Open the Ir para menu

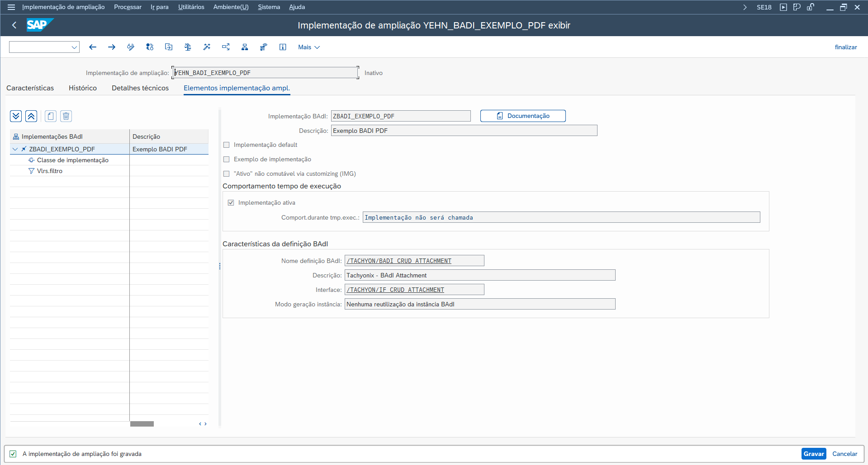click(x=160, y=7)
